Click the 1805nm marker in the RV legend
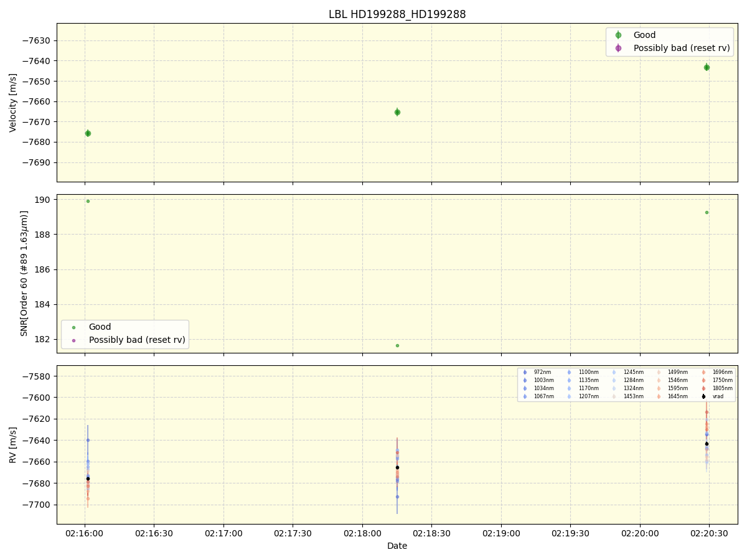 coord(703,388)
